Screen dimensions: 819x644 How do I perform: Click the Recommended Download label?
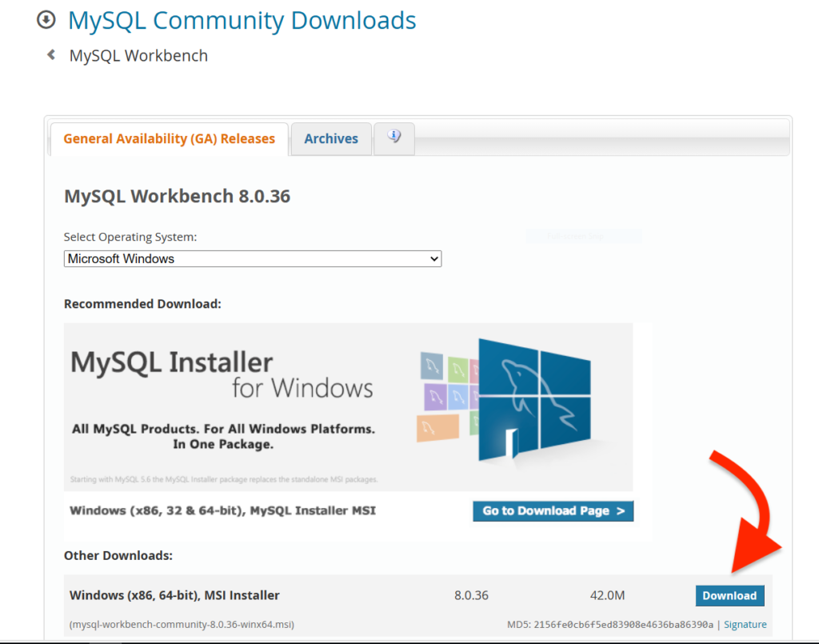(x=142, y=304)
